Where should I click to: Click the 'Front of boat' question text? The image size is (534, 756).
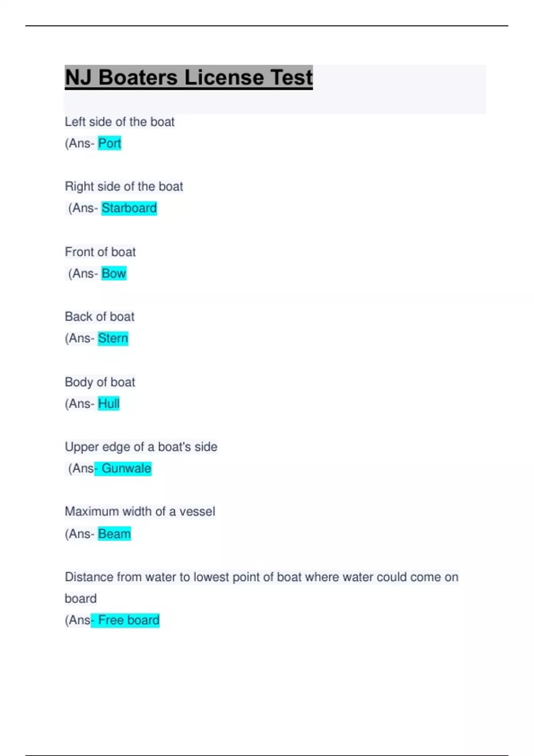point(100,252)
